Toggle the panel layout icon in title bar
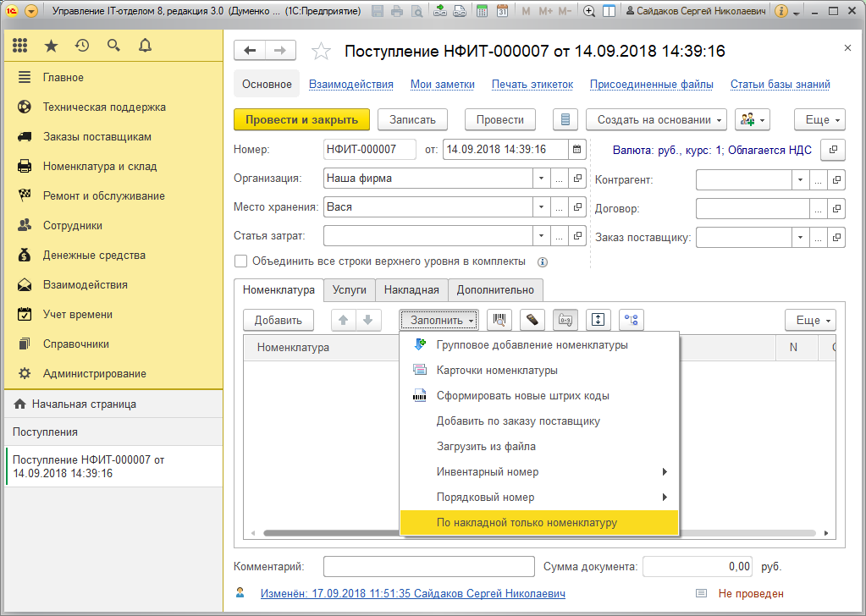 609,10
